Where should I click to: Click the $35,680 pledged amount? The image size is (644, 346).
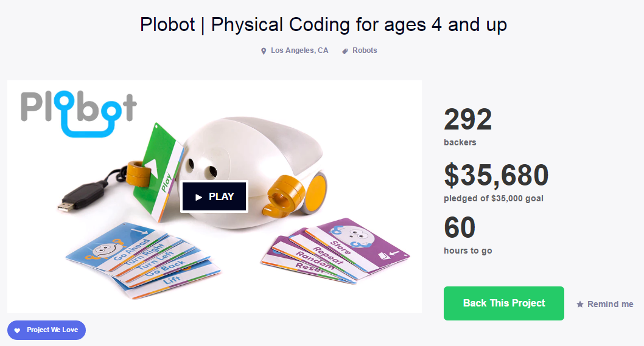pyautogui.click(x=496, y=176)
